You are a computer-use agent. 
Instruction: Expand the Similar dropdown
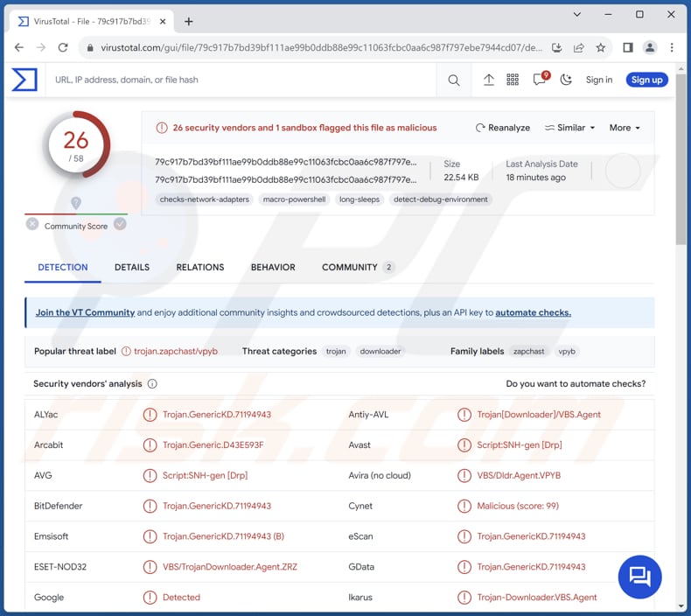pos(569,128)
